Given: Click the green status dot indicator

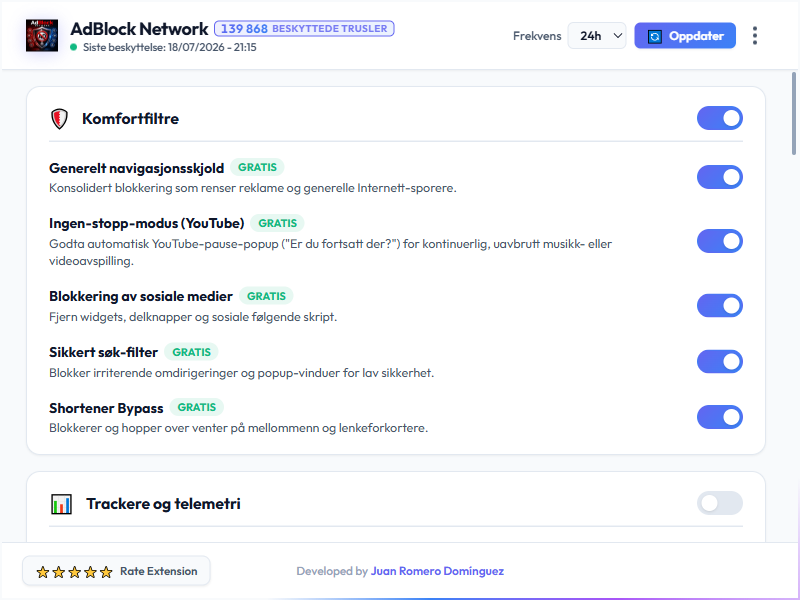Looking at the screenshot, I should point(73,47).
